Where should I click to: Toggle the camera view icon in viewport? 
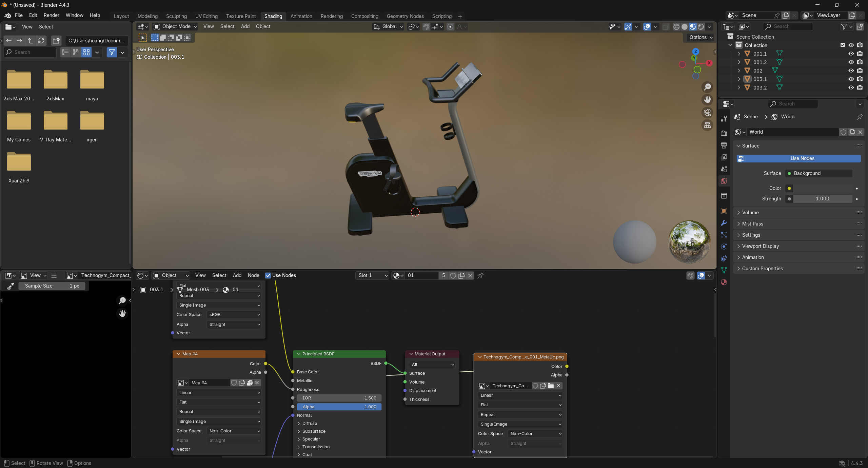707,112
